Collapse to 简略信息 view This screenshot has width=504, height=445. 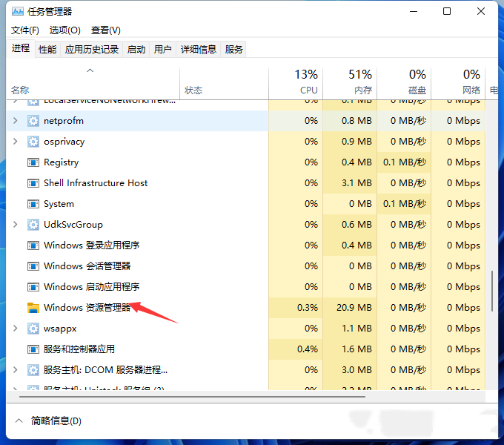pyautogui.click(x=48, y=421)
